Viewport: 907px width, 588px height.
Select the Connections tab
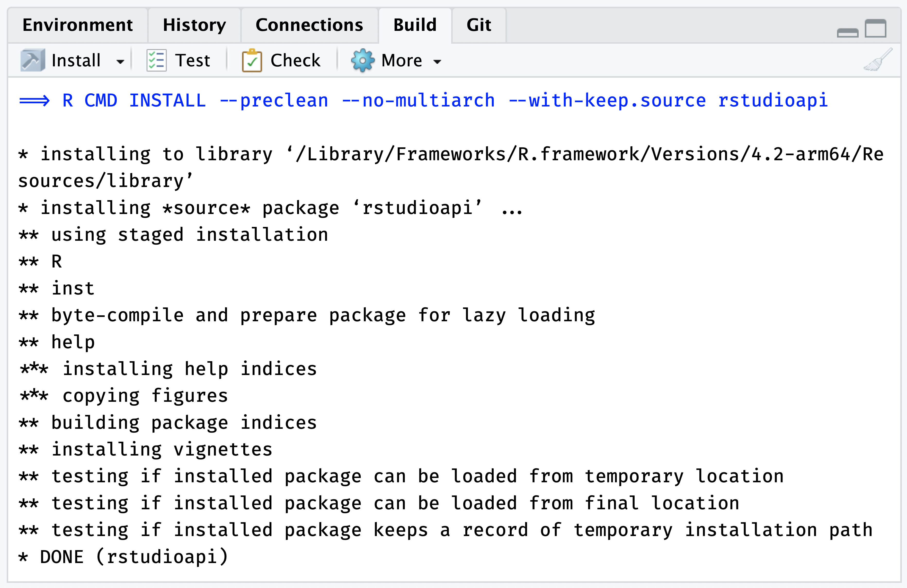coord(309,25)
